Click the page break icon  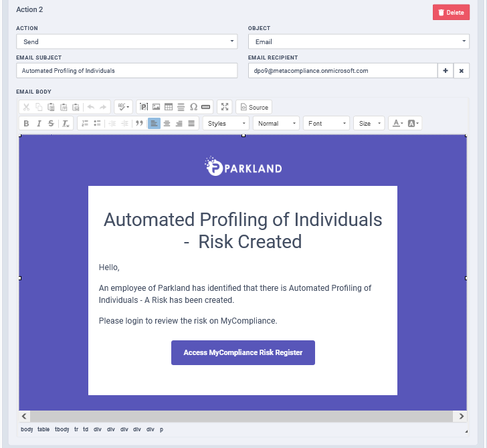point(205,107)
